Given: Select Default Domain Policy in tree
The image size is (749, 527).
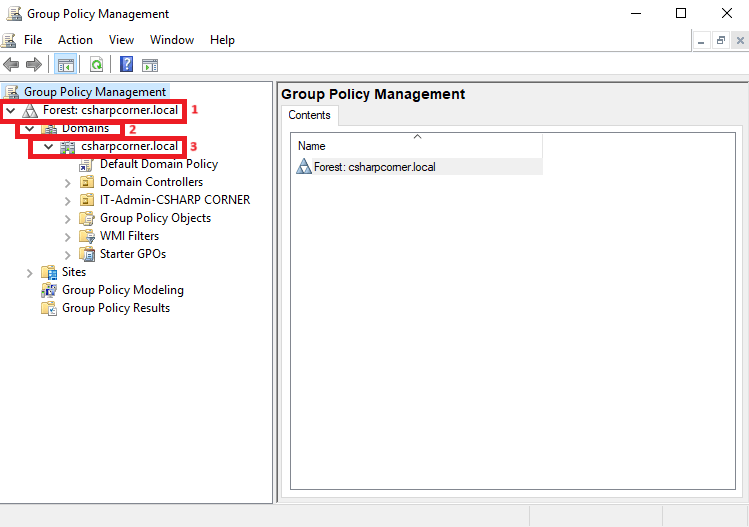Looking at the screenshot, I should (159, 164).
